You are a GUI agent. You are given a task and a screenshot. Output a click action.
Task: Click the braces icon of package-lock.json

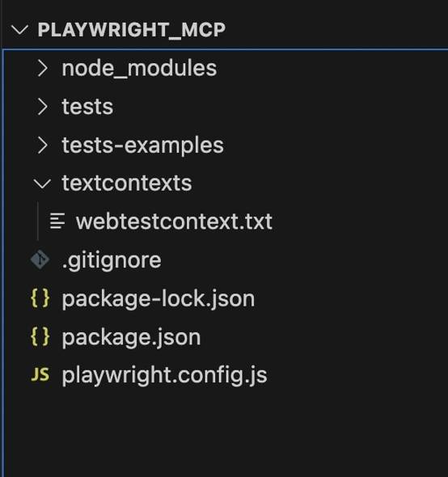point(40,298)
